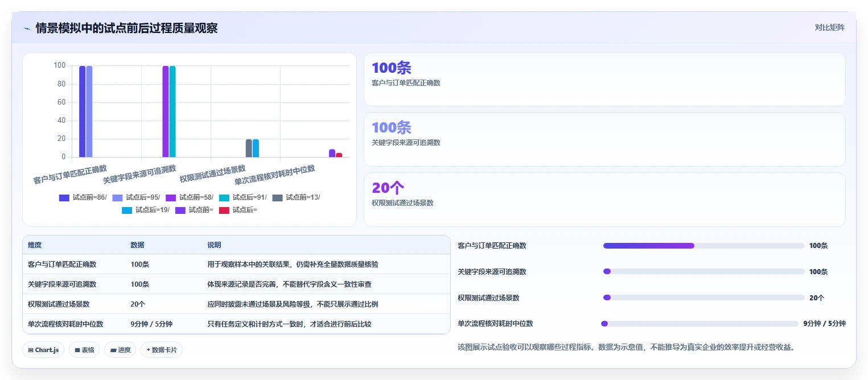Click the Chart.js chip

point(44,350)
